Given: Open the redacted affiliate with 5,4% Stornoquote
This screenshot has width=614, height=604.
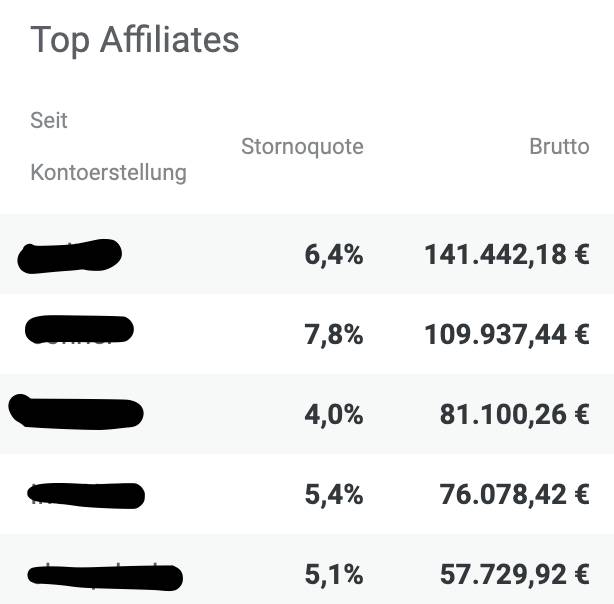Looking at the screenshot, I should pyautogui.click(x=86, y=495).
